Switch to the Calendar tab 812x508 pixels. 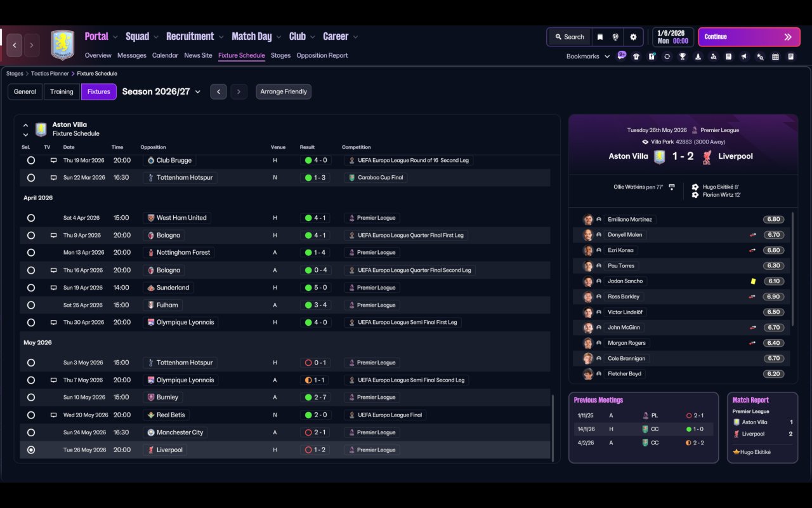pos(165,55)
